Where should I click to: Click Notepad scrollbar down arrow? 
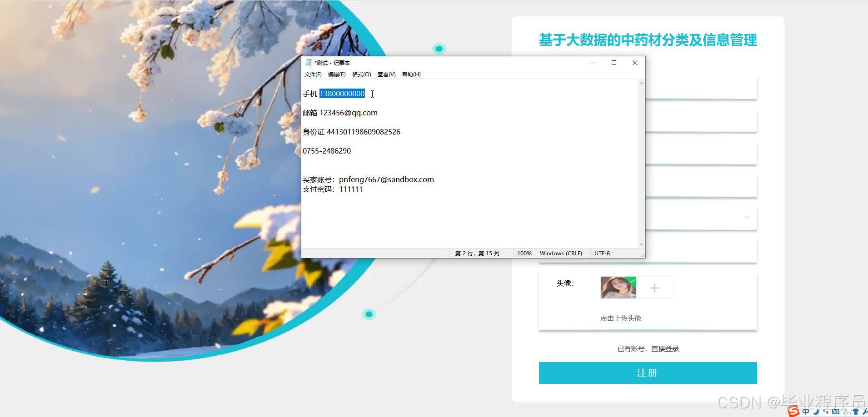pyautogui.click(x=641, y=244)
